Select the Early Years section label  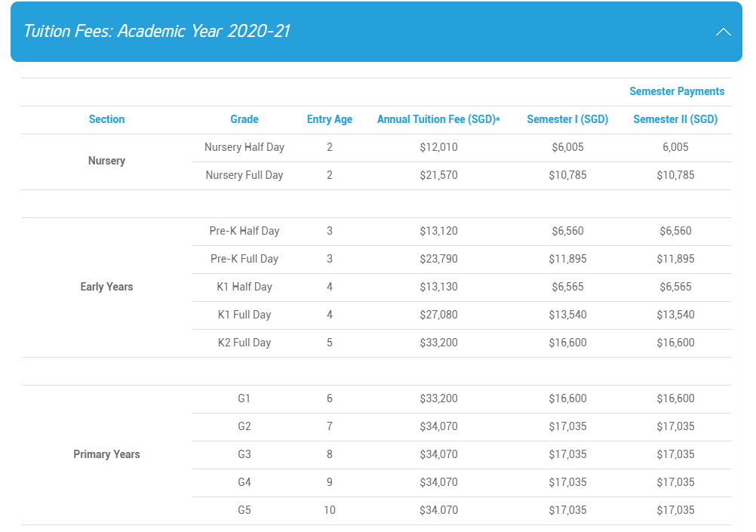[x=106, y=287]
